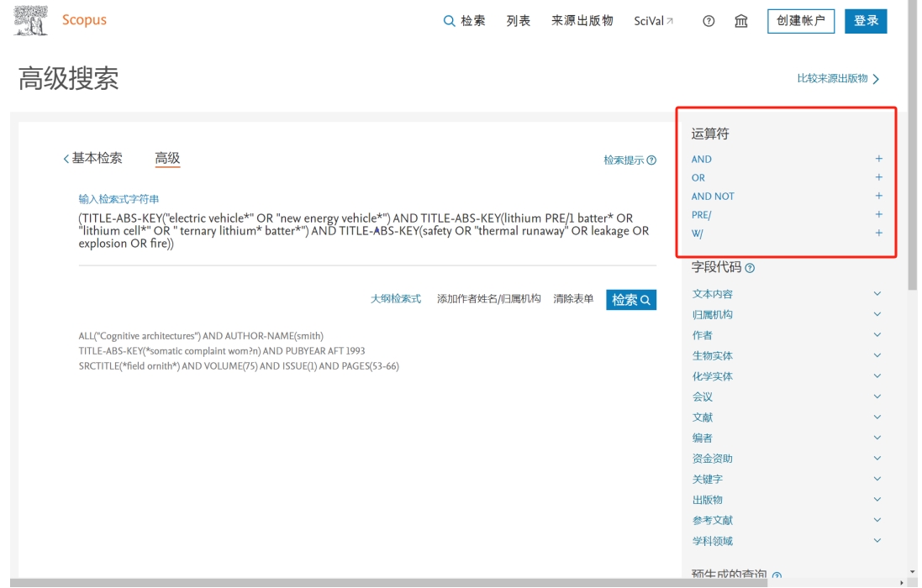The height and width of the screenshot is (588, 922).
Task: Click the blue 检索 search button
Action: 631,300
